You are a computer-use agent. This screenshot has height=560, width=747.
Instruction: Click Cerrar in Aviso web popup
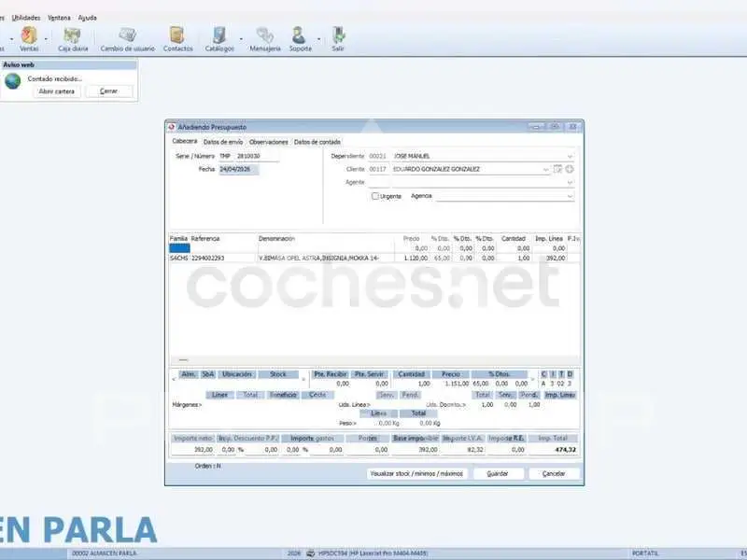pyautogui.click(x=108, y=91)
